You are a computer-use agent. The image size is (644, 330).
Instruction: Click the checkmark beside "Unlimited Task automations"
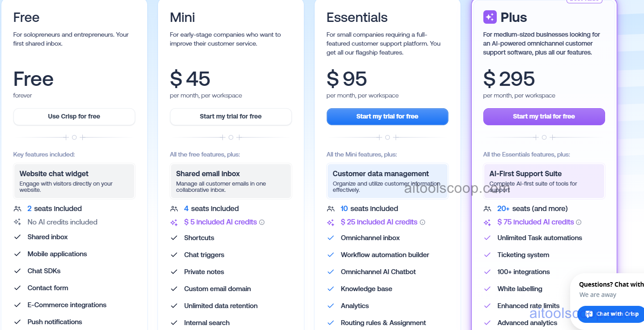click(487, 237)
